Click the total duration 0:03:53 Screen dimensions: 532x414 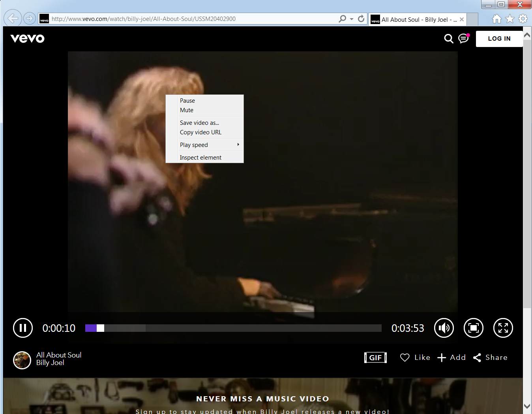click(x=408, y=328)
